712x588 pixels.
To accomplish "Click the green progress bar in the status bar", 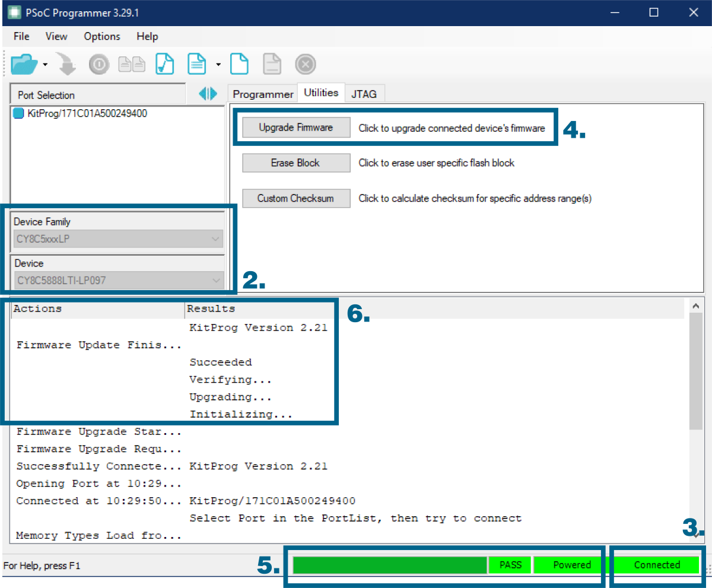I will point(390,565).
